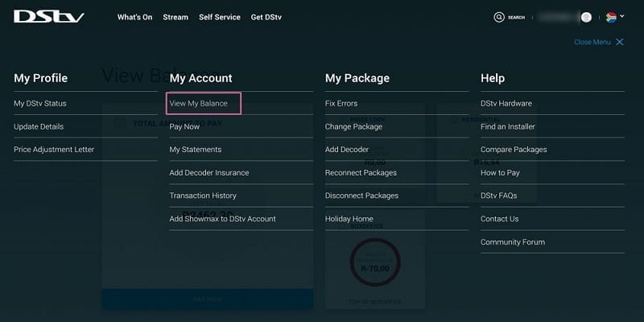
Task: Select Change Package
Action: pyautogui.click(x=353, y=126)
